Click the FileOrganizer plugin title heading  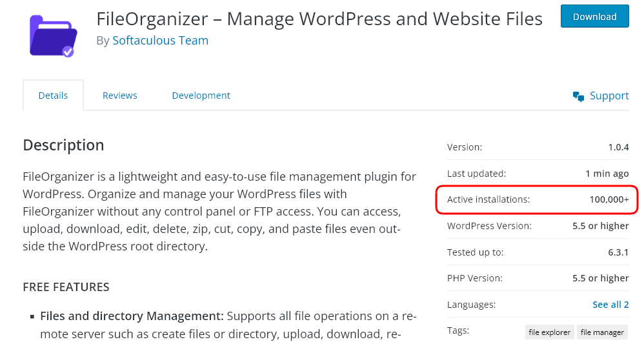[319, 19]
